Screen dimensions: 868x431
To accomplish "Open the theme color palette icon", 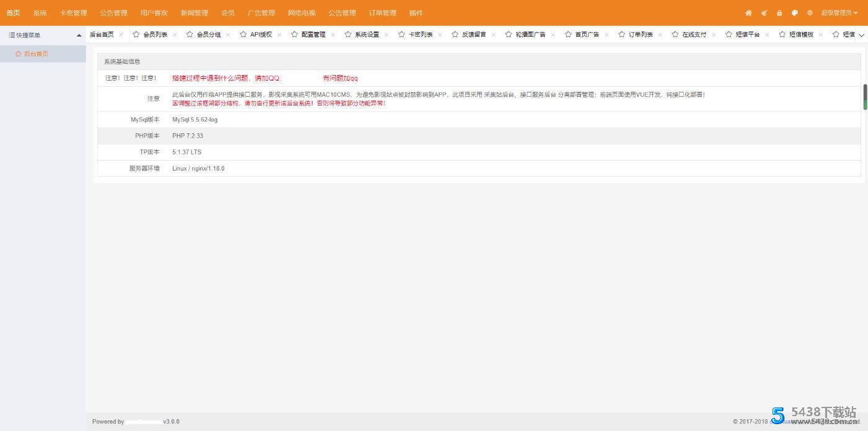I will [795, 13].
